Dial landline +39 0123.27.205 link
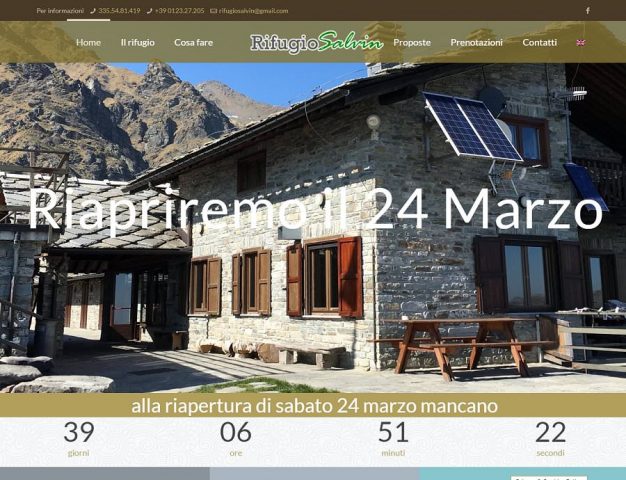 pos(179,11)
